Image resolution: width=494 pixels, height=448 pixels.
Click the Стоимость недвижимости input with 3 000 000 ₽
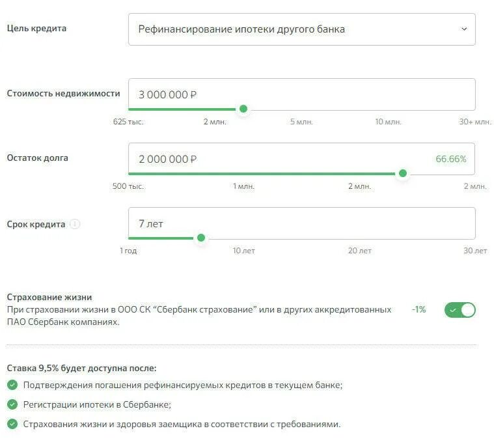click(301, 94)
